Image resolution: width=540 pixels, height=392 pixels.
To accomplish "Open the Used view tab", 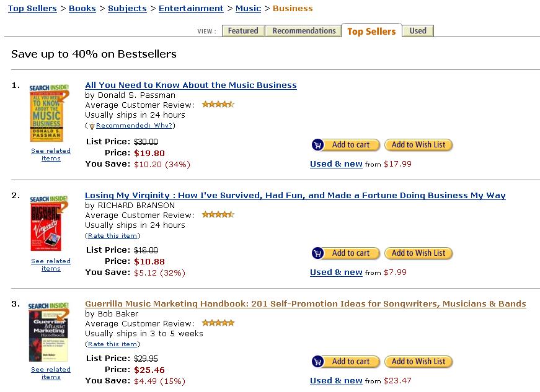I will point(418,31).
